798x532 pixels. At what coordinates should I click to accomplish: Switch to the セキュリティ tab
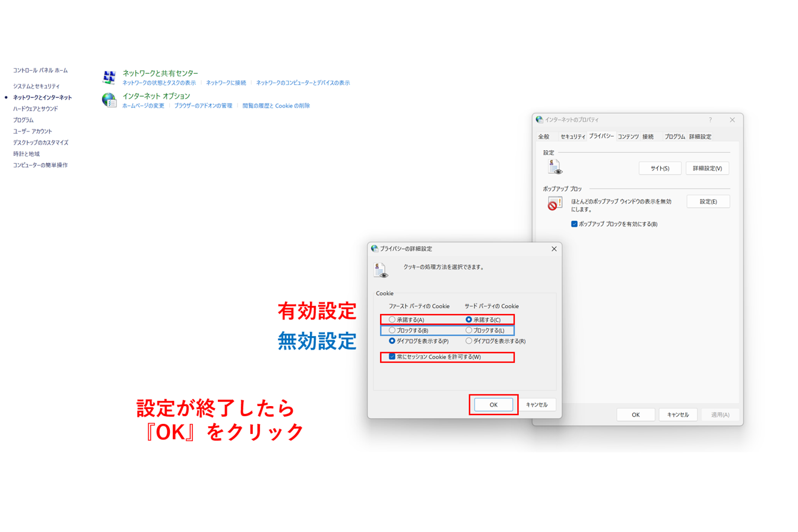click(572, 137)
